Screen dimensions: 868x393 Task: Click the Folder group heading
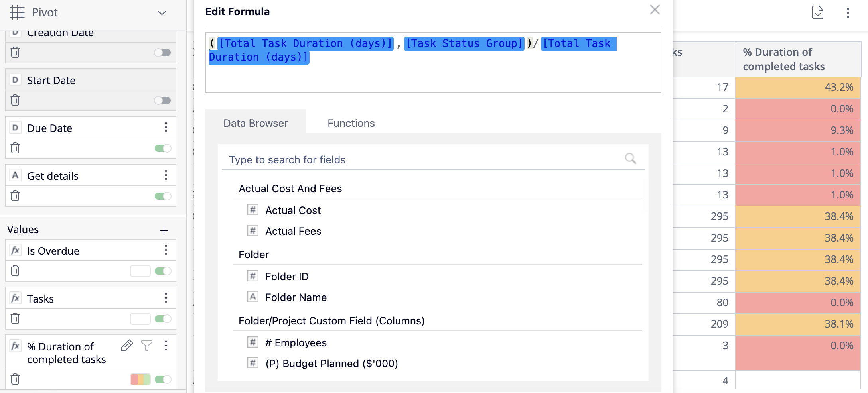click(254, 254)
